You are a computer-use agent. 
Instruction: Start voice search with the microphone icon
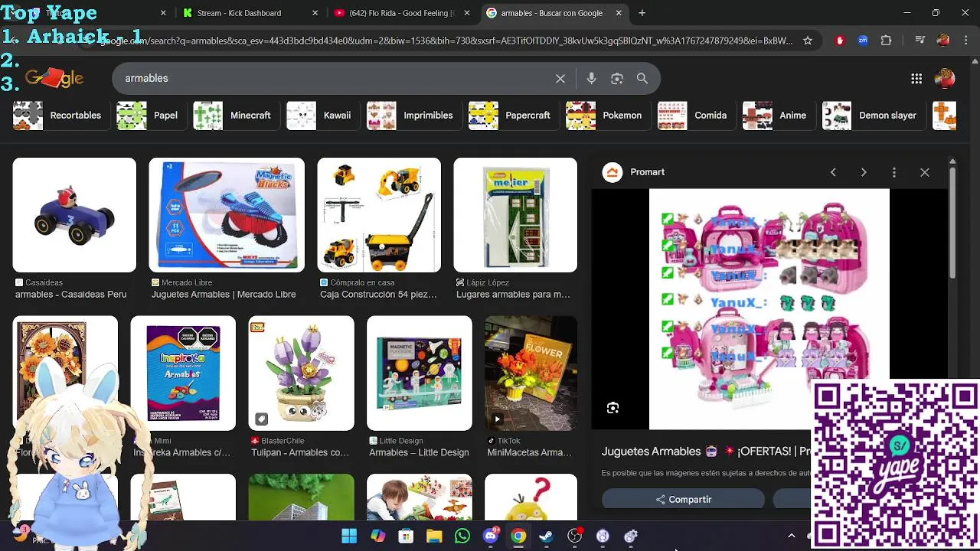click(x=591, y=79)
